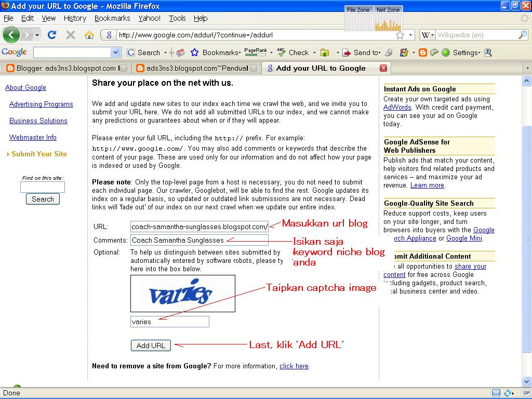Focus the URL input field
This screenshot has height=399, width=532.
click(199, 227)
